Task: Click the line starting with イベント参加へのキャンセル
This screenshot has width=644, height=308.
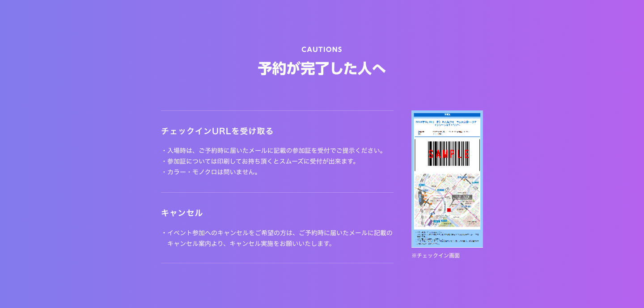Action: tap(277, 233)
